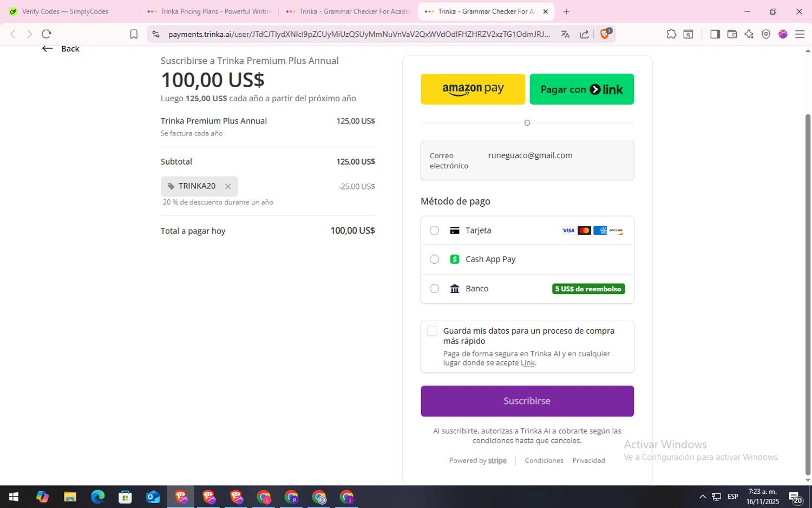Switch to the second Trinka Grammar Checker tab

pos(349,11)
